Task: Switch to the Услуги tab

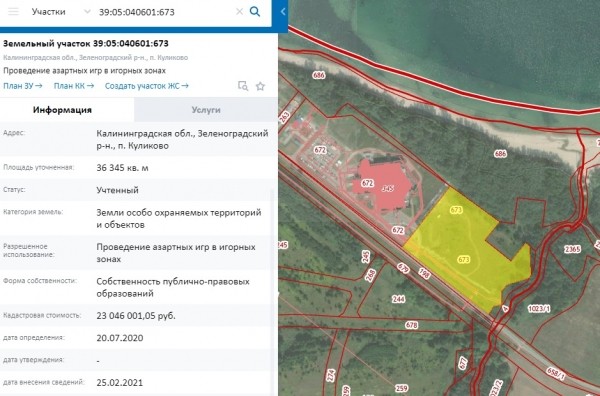Action: (206, 110)
